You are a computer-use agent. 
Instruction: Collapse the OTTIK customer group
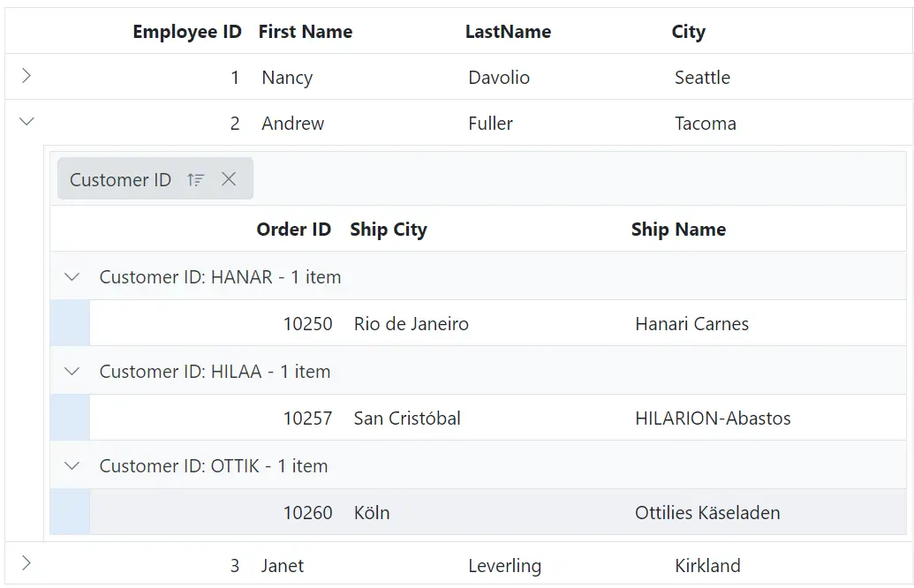[72, 465]
